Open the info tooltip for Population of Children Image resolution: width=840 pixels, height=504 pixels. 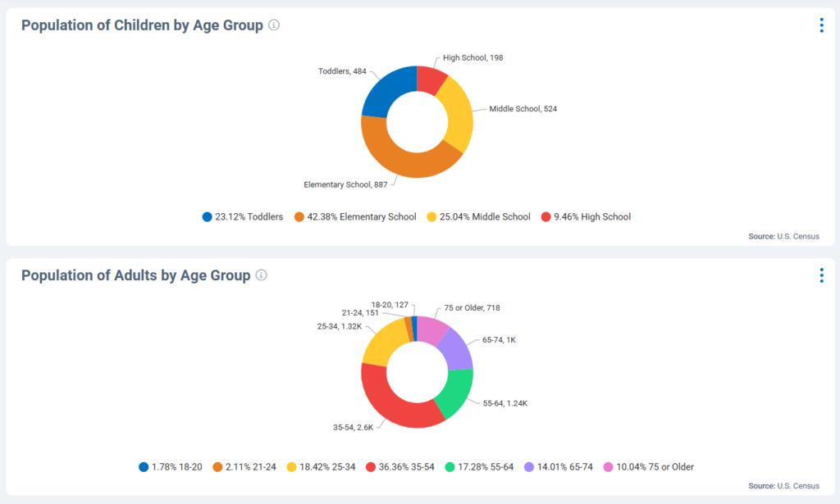point(272,25)
